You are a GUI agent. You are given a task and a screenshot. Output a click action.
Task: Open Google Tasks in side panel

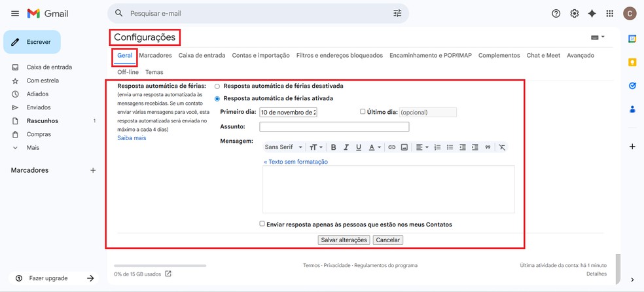632,85
